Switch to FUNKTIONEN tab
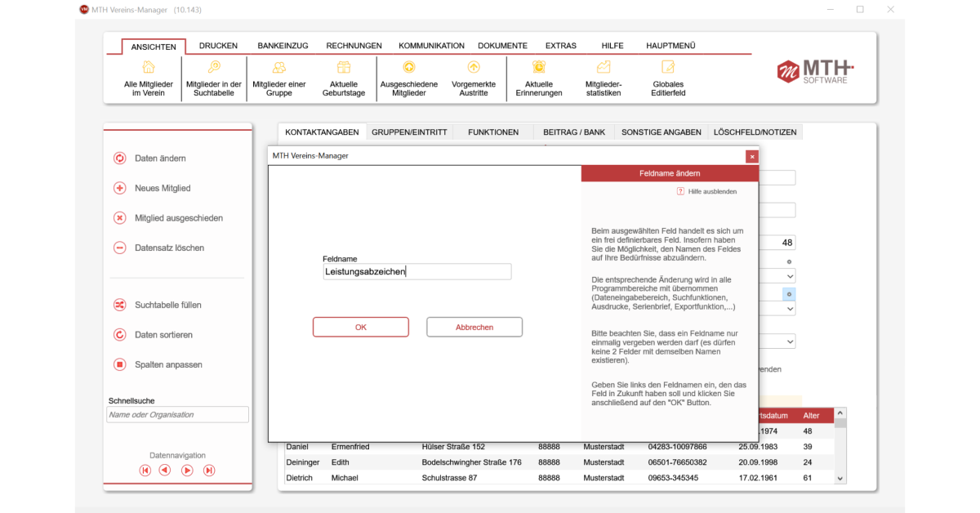Screen dimensions: 980x513 point(493,132)
